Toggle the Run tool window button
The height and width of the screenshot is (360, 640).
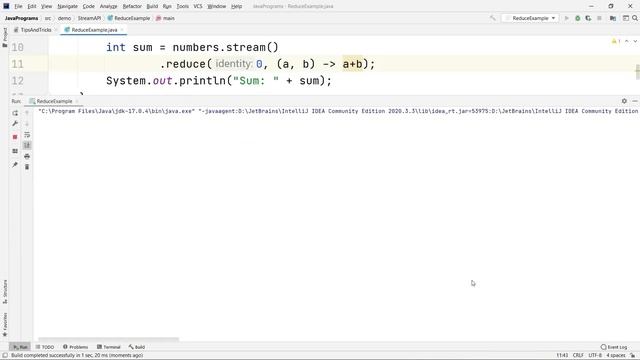click(x=20, y=347)
